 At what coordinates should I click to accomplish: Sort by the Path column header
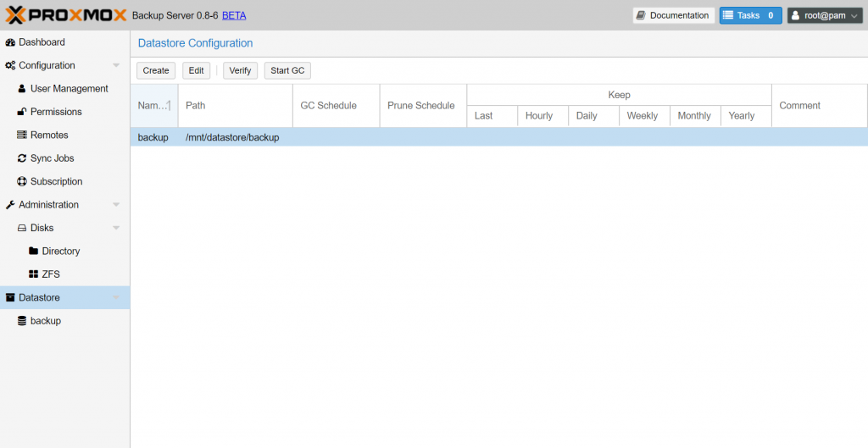click(x=236, y=106)
